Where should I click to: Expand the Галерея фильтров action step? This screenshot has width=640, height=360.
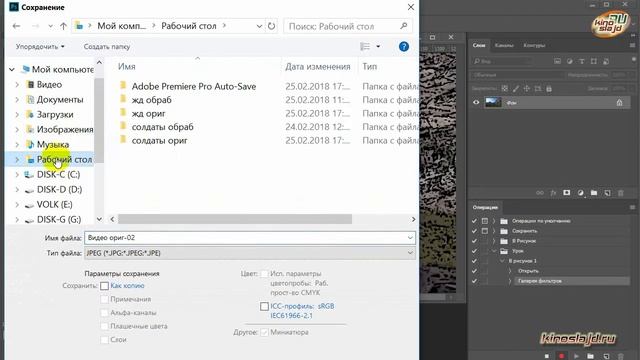tap(510, 281)
